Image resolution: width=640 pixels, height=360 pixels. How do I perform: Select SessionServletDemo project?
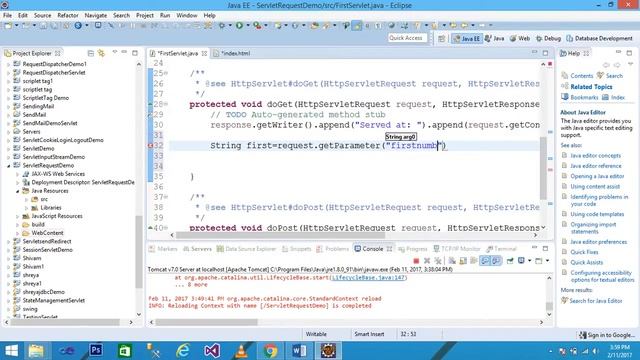pyautogui.click(x=47, y=250)
